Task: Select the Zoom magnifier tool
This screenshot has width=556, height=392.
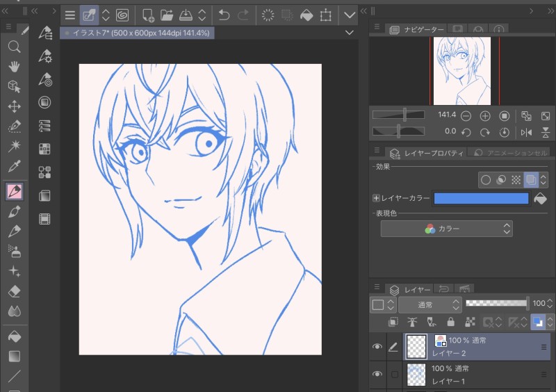Action: click(14, 47)
